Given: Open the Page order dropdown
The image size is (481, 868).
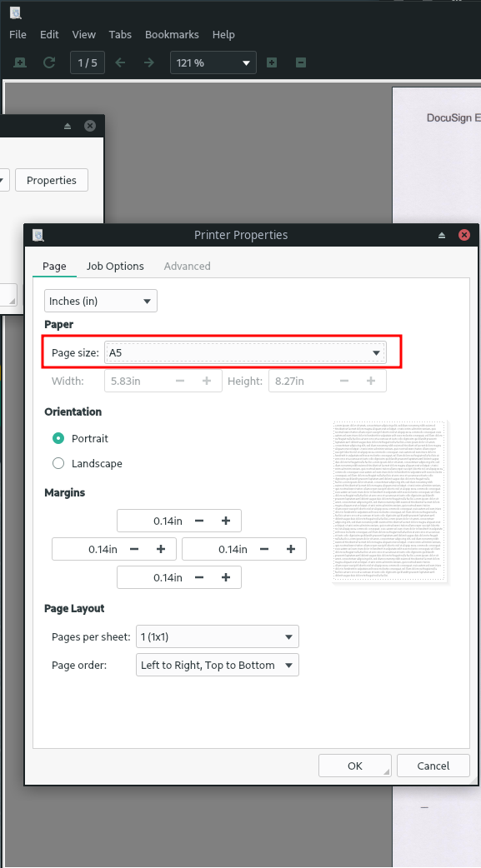Looking at the screenshot, I should click(x=218, y=665).
